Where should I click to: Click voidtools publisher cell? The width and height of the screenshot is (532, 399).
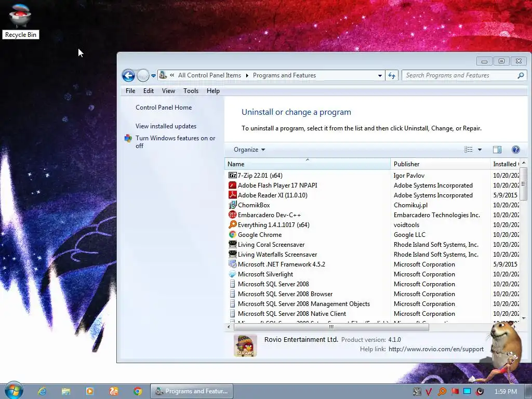point(406,224)
